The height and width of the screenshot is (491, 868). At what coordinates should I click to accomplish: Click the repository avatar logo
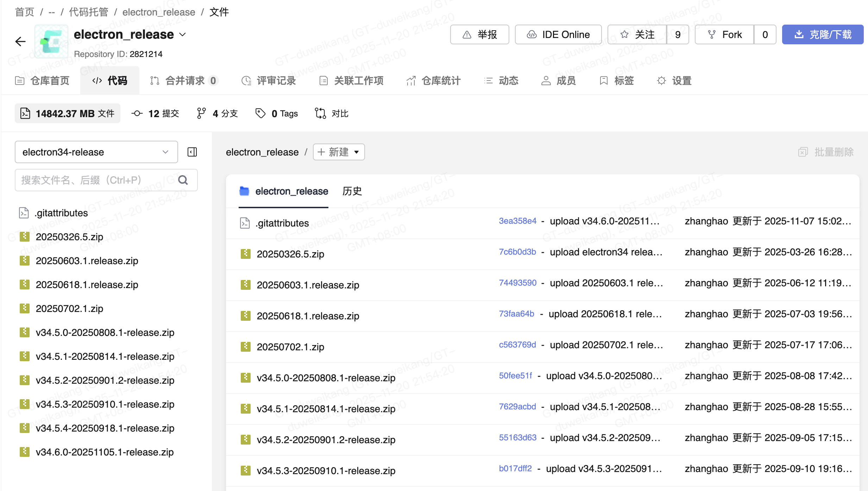coord(51,42)
